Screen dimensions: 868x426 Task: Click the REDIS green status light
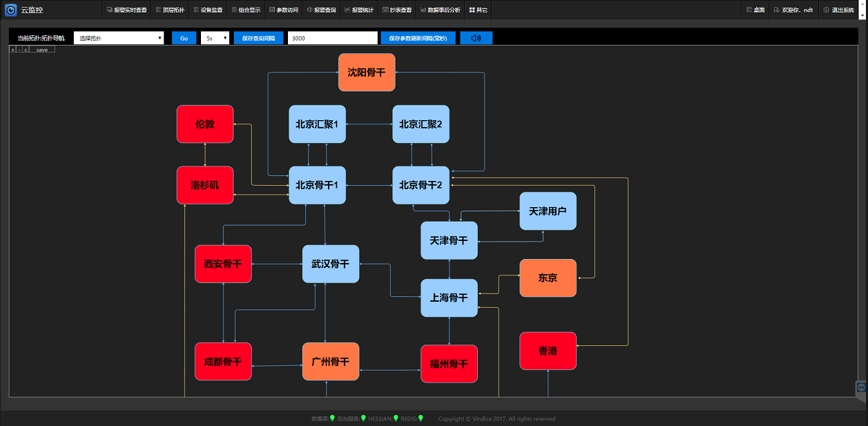click(x=421, y=418)
